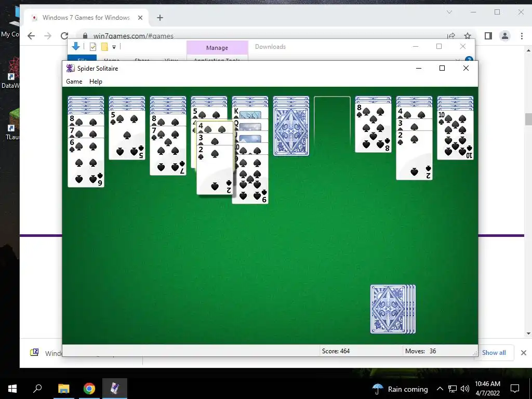The image size is (532, 399).
Task: Select the 10 of spades in last column
Action: (455, 135)
